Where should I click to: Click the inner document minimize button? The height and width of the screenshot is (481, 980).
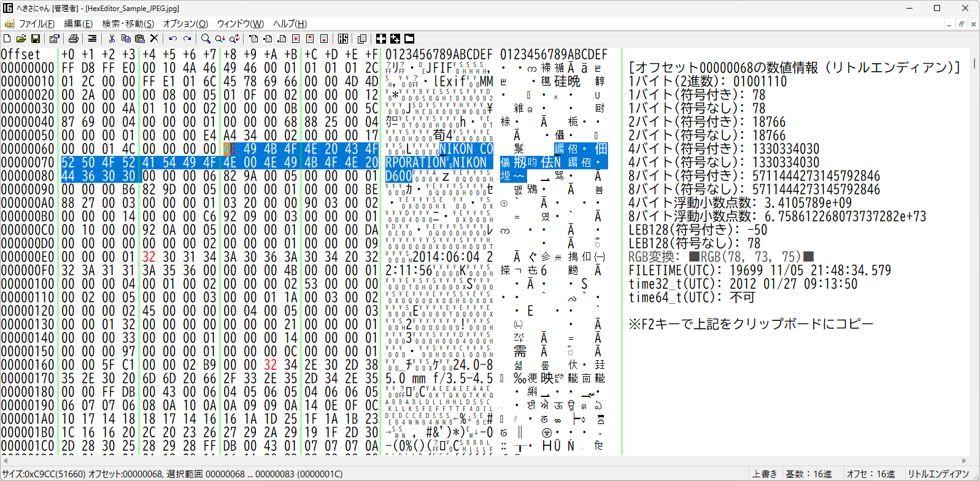click(949, 24)
